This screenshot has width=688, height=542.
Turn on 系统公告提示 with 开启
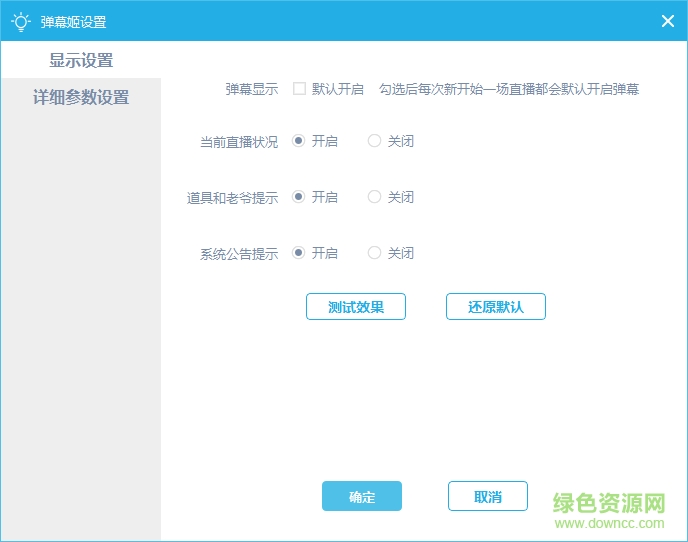tap(299, 253)
